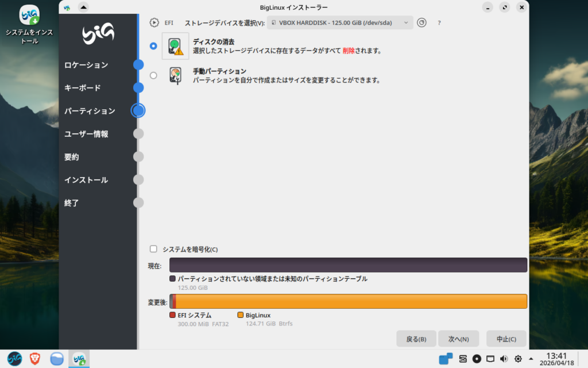Select the ディスクの消去 radio option
588x368 pixels.
[x=153, y=46]
